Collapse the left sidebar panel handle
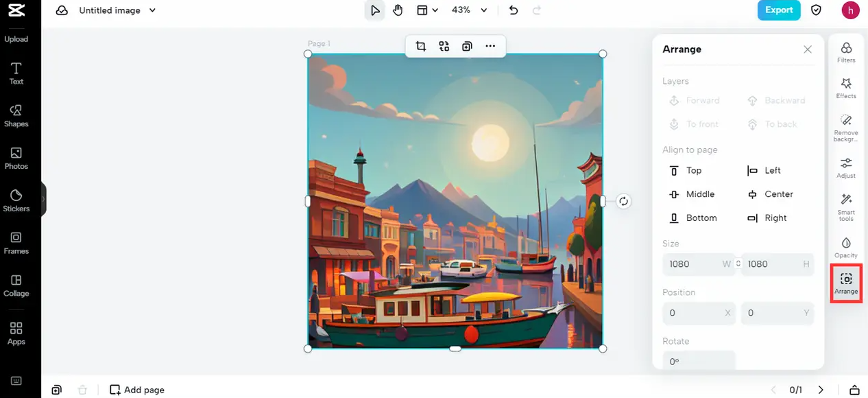 [x=44, y=200]
